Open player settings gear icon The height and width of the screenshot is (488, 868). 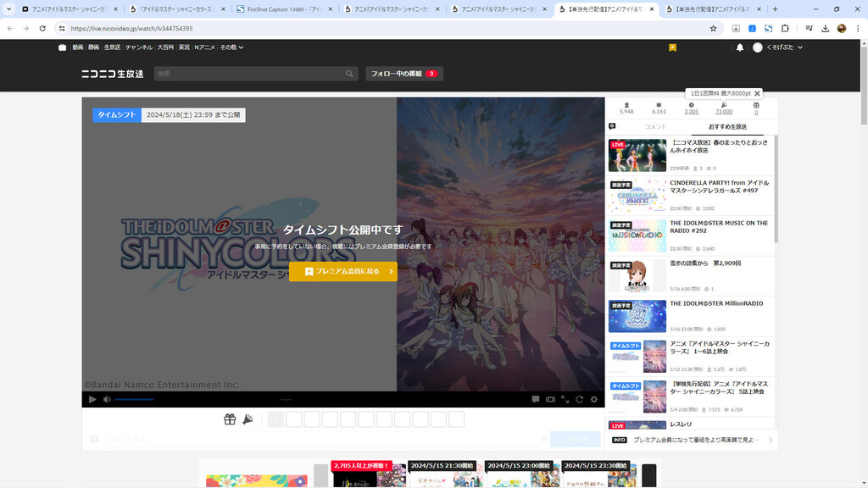(594, 399)
